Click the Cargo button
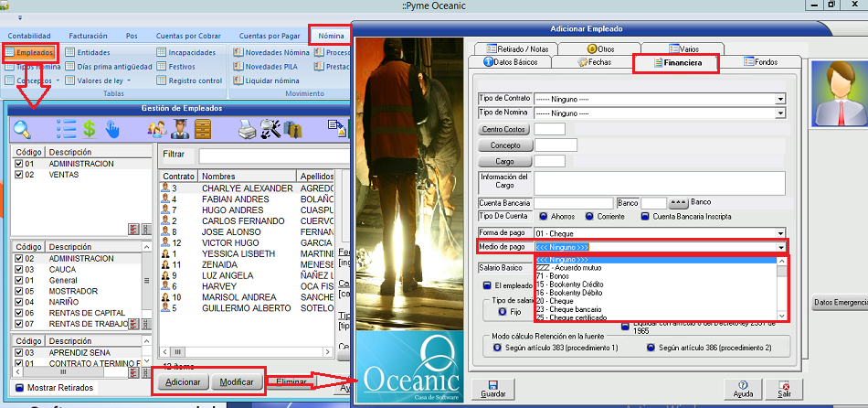The width and height of the screenshot is (868, 408). click(504, 161)
